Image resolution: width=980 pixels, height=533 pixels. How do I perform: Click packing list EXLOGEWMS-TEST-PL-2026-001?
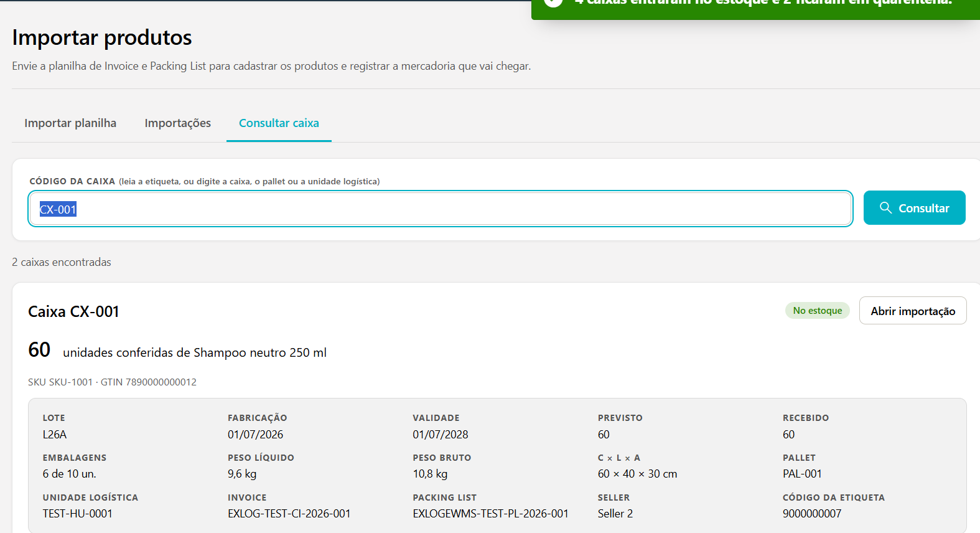490,514
